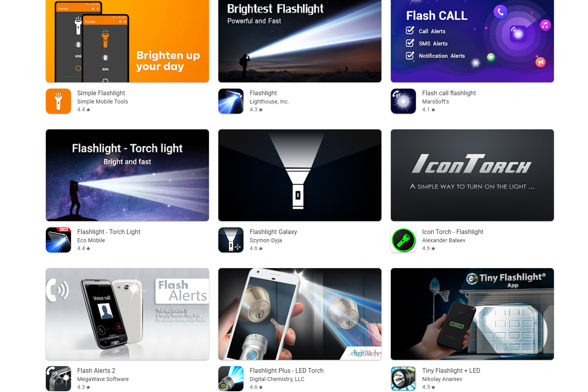588x392 pixels.
Task: Open the Flash CALL purple banner
Action: point(472,41)
